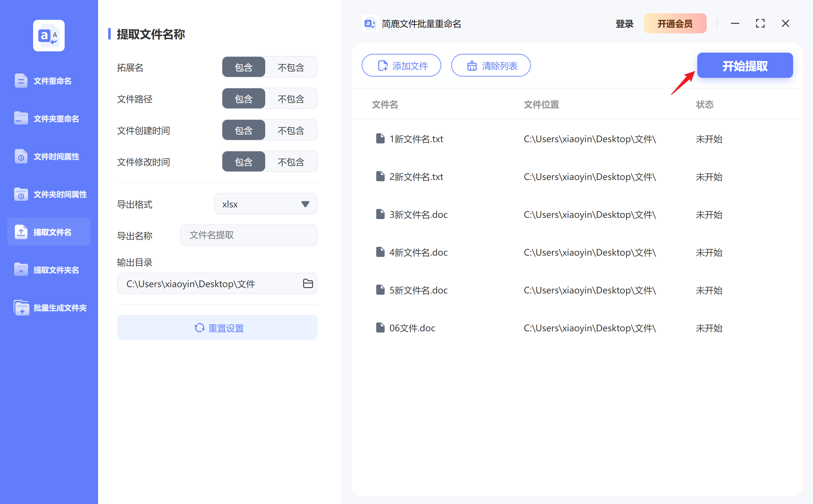Open the 登录 sign-in entry
Screen dimensions: 813x504
point(624,23)
